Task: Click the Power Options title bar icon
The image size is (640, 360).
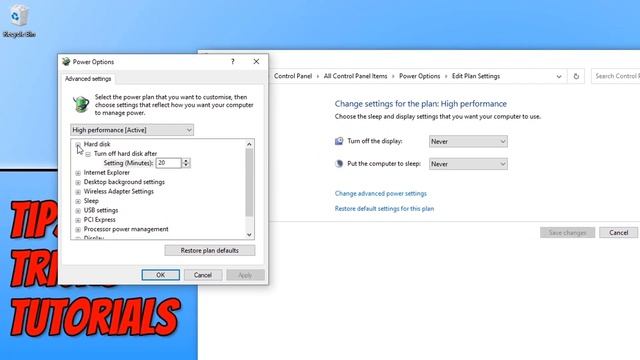Action: coord(66,62)
